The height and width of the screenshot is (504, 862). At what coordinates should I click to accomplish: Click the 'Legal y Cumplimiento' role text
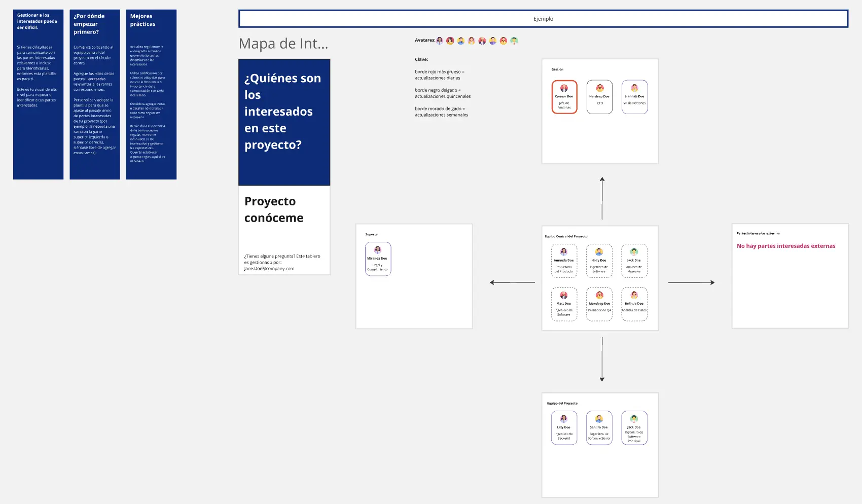[x=377, y=267]
